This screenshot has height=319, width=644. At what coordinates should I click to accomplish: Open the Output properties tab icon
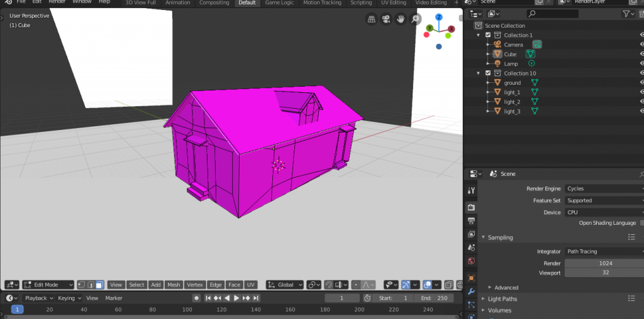coord(472,221)
